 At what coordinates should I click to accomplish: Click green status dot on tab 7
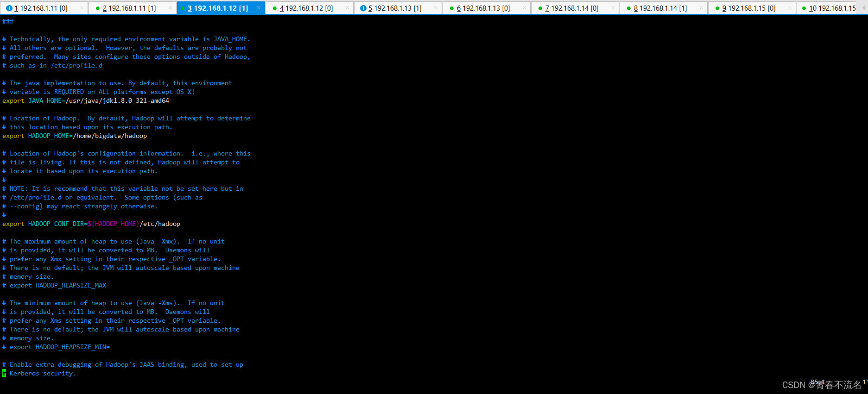540,8
